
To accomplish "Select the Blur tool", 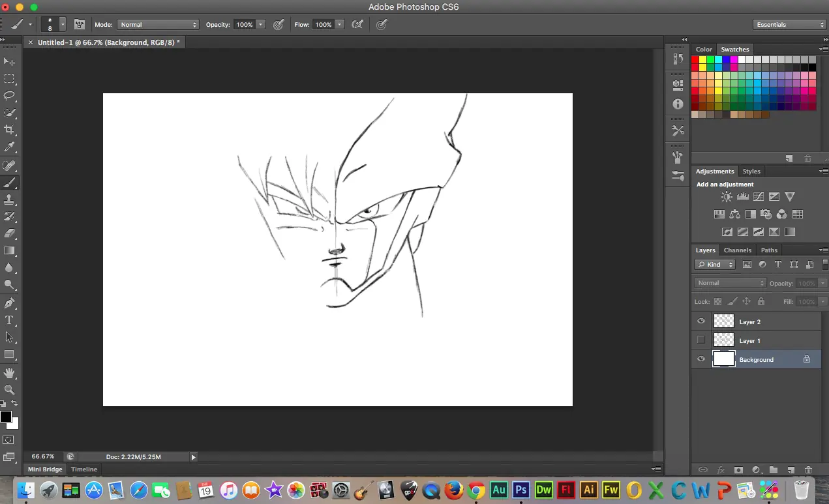I will click(9, 267).
